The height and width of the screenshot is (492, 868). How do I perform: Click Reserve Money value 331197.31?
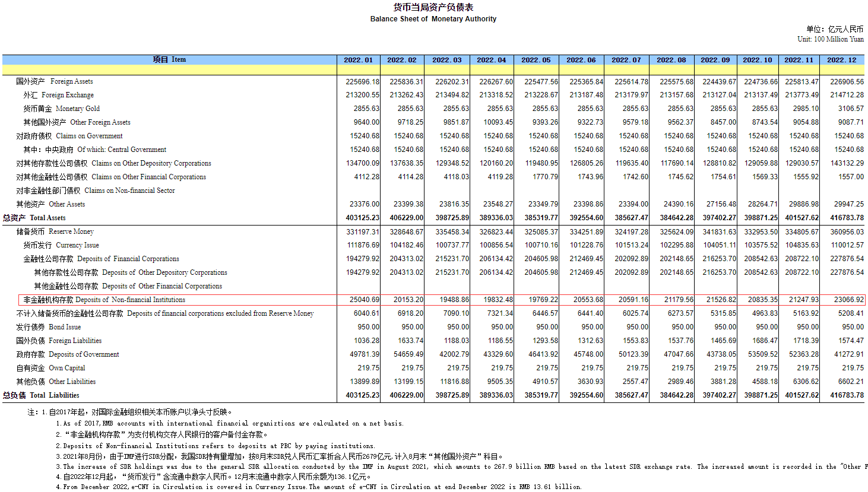point(363,232)
